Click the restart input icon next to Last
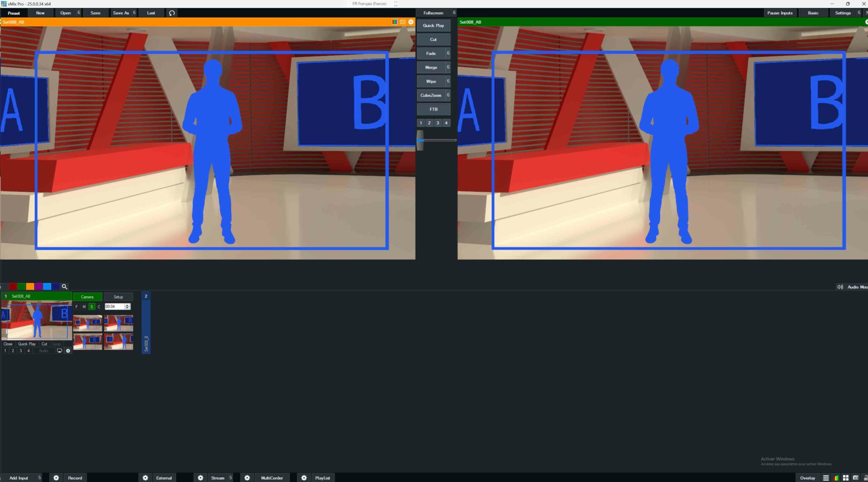 point(172,13)
